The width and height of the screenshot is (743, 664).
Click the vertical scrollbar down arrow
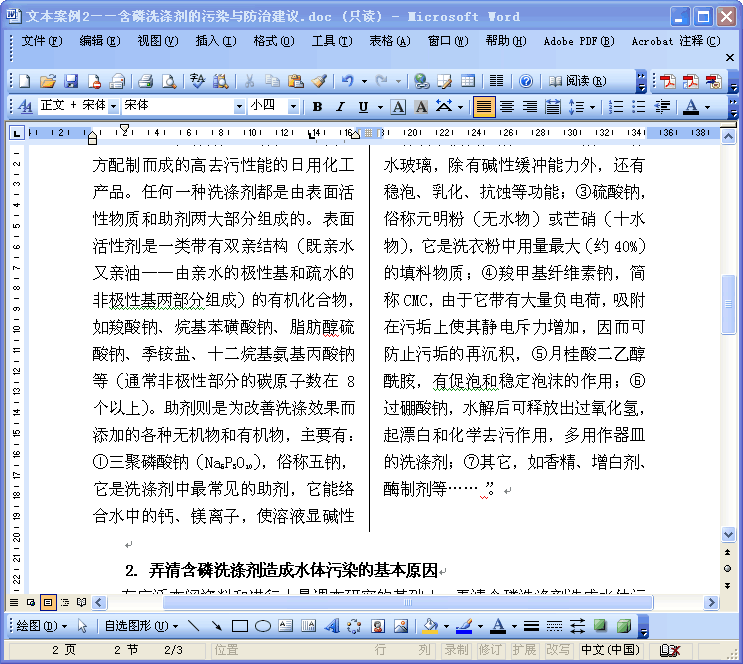(729, 535)
